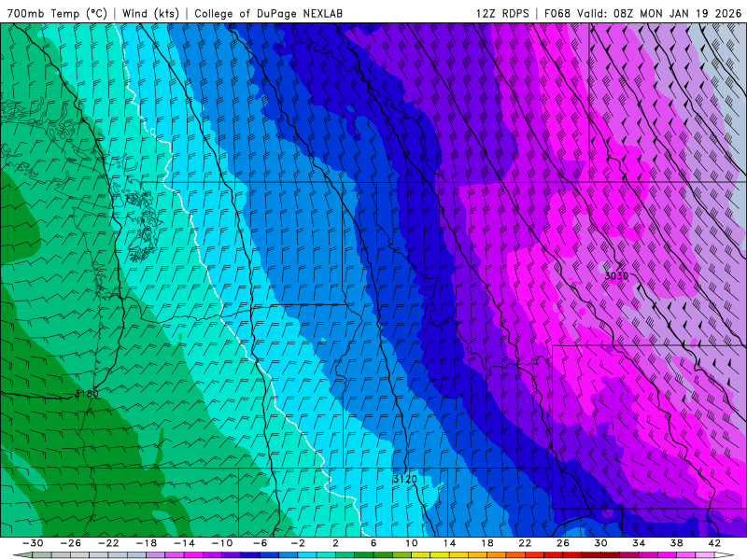
Task: Click the 3120 height contour label
Action: coord(405,479)
